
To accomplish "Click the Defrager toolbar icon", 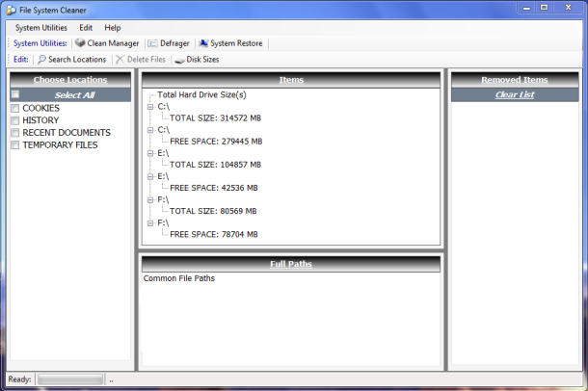I will pos(152,43).
